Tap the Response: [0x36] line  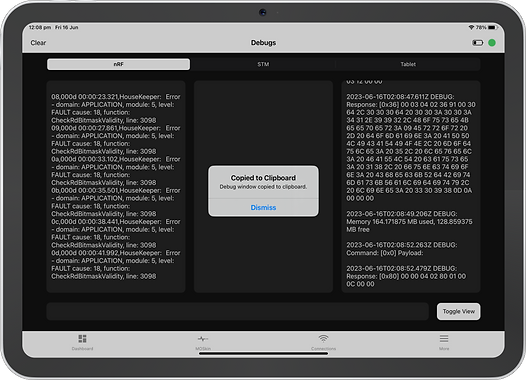tap(411, 104)
